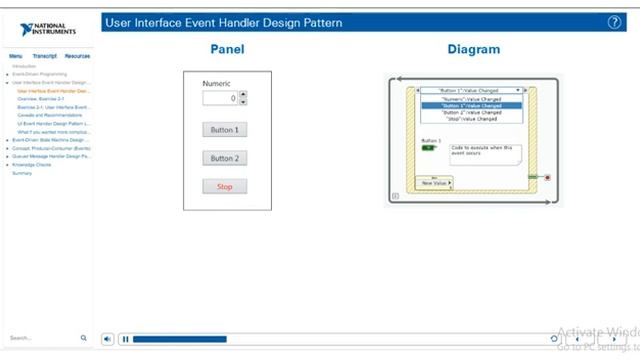This screenshot has width=640, height=360.
Task: Click the green Button 1 terminal
Action: [x=429, y=148]
